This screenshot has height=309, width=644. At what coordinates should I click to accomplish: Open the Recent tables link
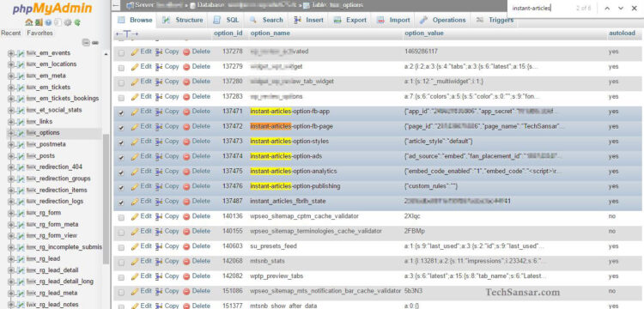[11, 33]
